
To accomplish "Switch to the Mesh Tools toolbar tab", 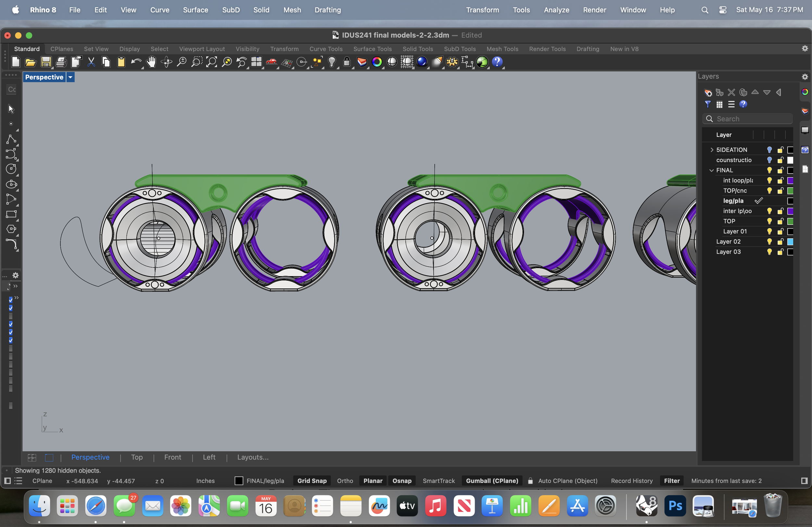I will click(x=502, y=49).
